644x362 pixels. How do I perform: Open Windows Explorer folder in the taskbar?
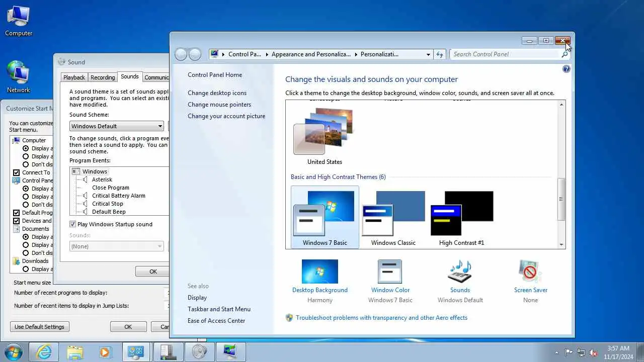pyautogui.click(x=74, y=352)
